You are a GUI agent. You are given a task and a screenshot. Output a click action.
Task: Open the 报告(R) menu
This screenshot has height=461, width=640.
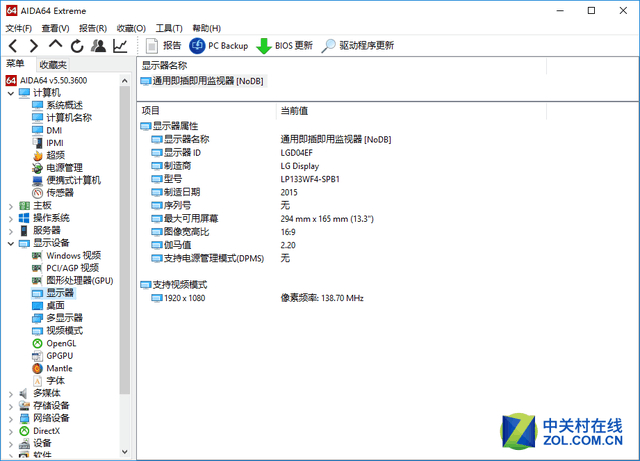pyautogui.click(x=93, y=28)
